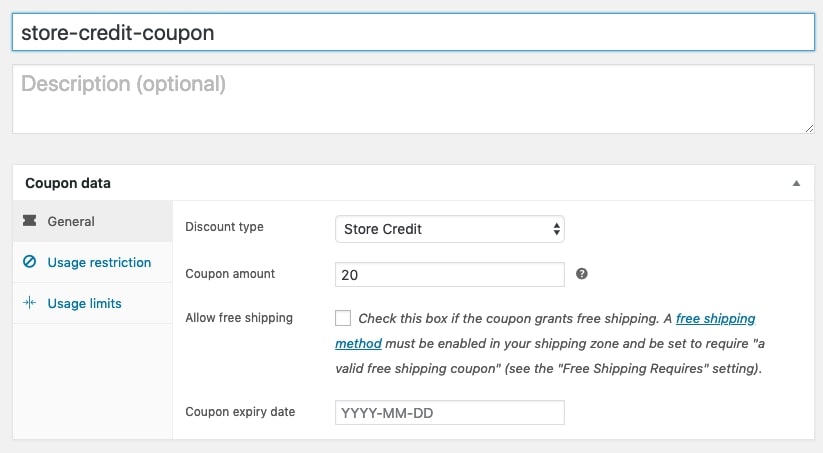
Task: Open the Discount type Store Credit dropdown
Action: [450, 229]
